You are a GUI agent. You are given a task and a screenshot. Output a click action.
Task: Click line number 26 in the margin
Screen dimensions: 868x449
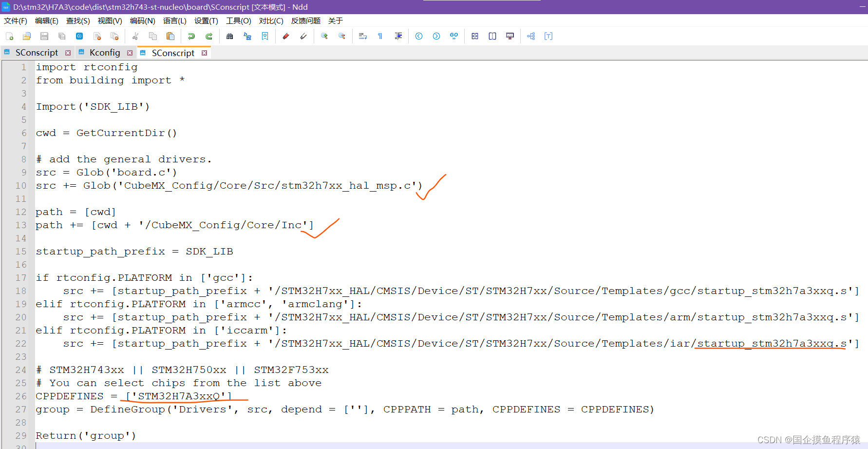(x=20, y=396)
